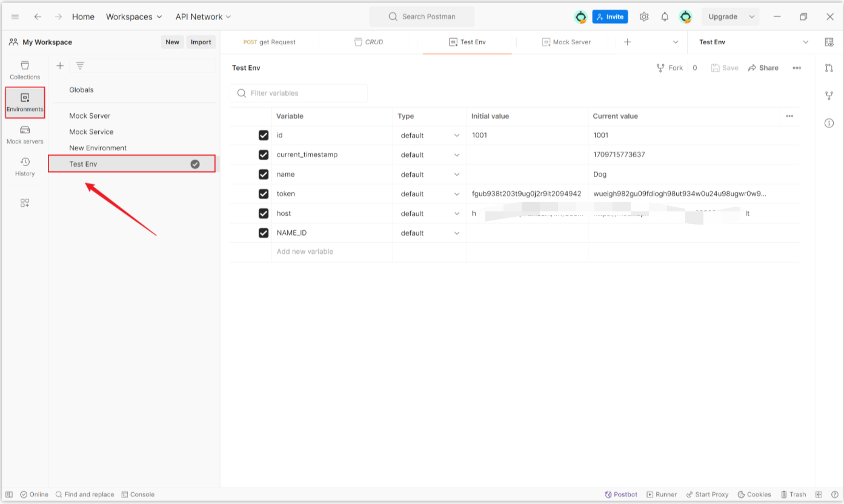Image resolution: width=844 pixels, height=504 pixels.
Task: Click the Invite button
Action: pyautogui.click(x=610, y=17)
